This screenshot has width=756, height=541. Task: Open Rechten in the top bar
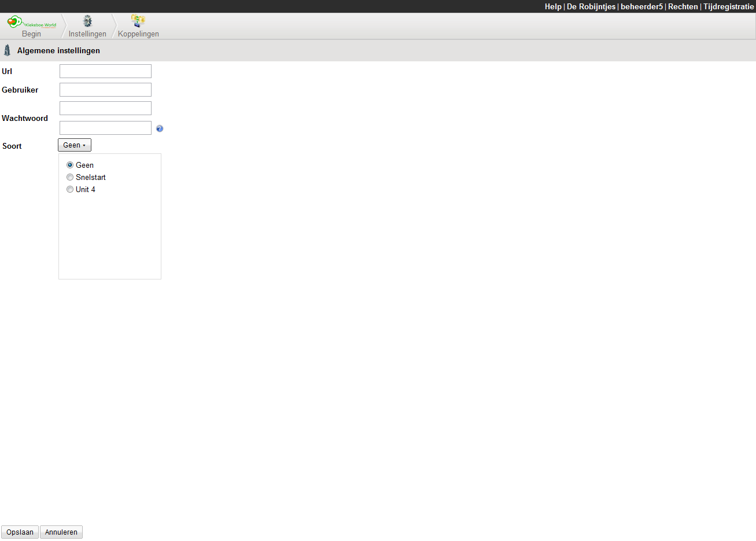pos(683,6)
